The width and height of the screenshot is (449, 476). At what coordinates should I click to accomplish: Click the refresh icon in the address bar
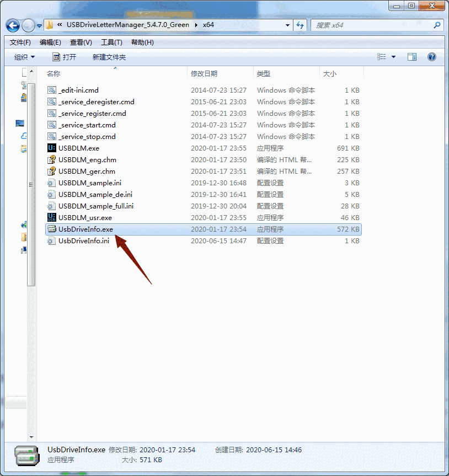pyautogui.click(x=298, y=25)
